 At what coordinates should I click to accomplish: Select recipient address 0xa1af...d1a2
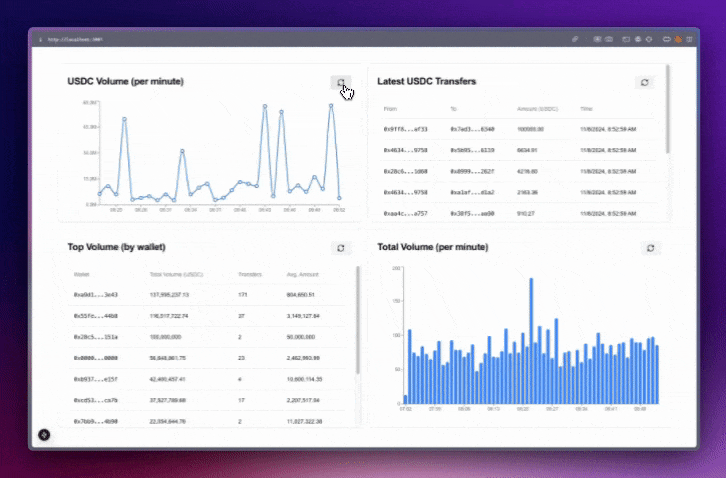tap(472, 192)
